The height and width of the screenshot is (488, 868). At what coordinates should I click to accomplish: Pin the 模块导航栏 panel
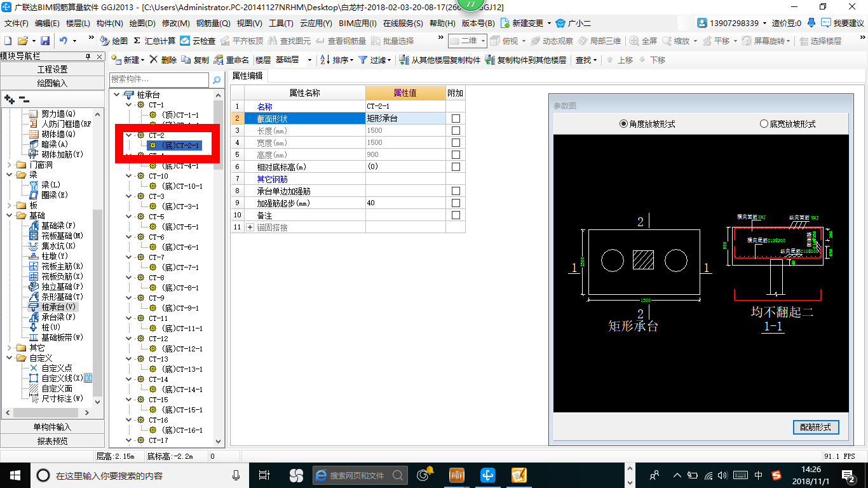pos(88,57)
